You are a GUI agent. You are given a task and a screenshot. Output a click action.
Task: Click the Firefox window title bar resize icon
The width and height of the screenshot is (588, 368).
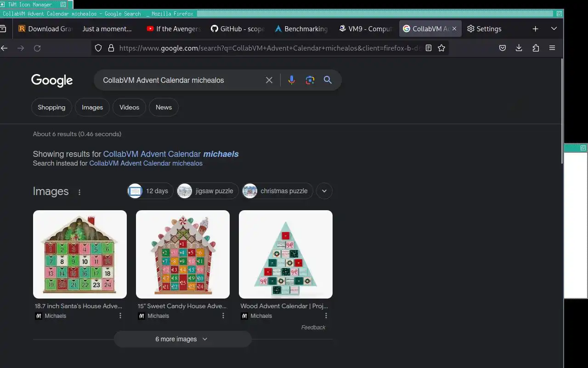coord(559,14)
